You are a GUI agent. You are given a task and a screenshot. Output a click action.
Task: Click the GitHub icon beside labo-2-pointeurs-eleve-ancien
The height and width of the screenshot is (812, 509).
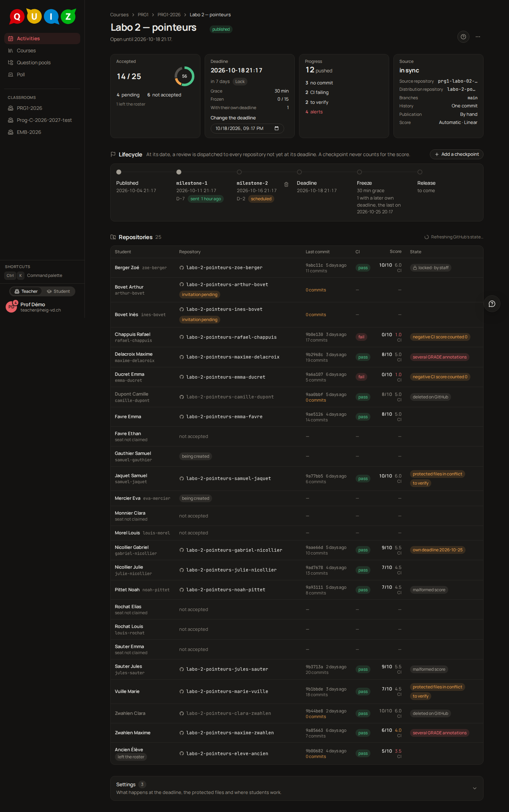click(181, 753)
